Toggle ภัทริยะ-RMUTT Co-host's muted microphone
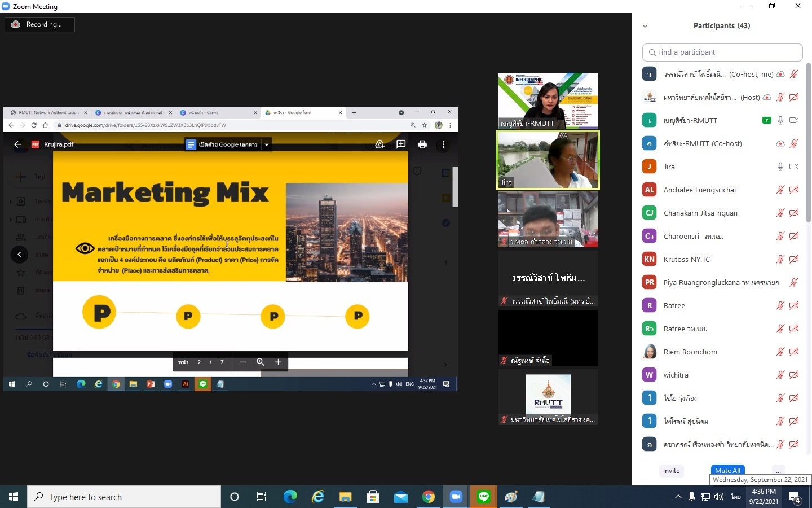812x508 pixels. tap(794, 143)
